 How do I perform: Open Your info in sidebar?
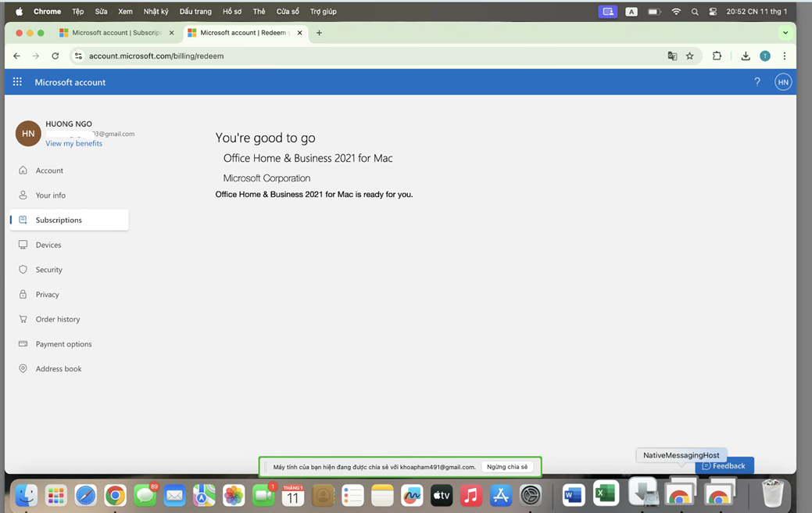(69, 196)
